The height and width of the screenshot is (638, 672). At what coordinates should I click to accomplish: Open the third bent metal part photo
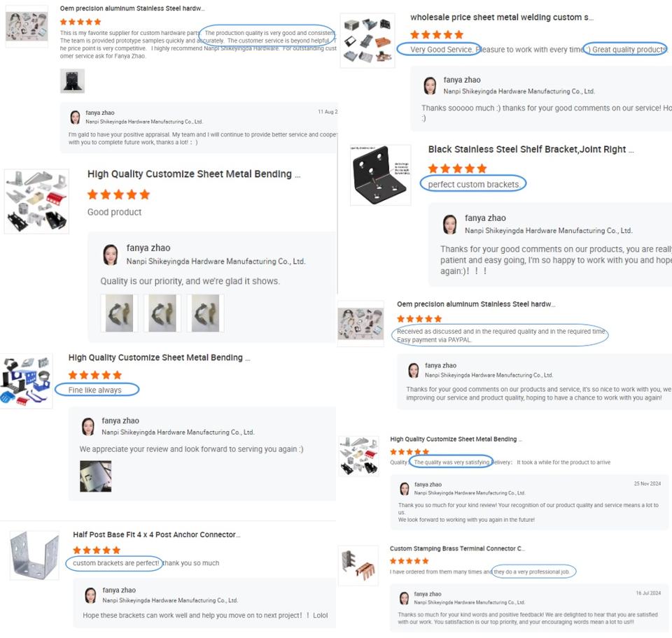pos(205,313)
